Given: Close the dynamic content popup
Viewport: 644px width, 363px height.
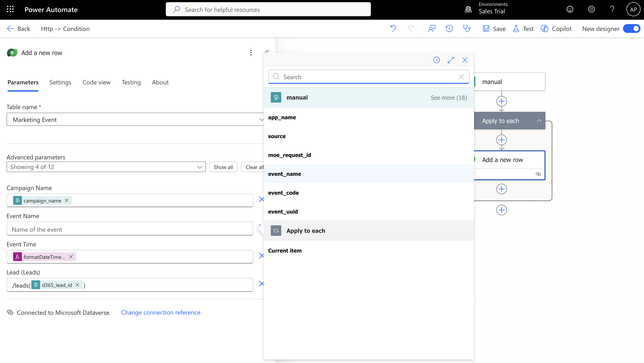Looking at the screenshot, I should click(465, 60).
